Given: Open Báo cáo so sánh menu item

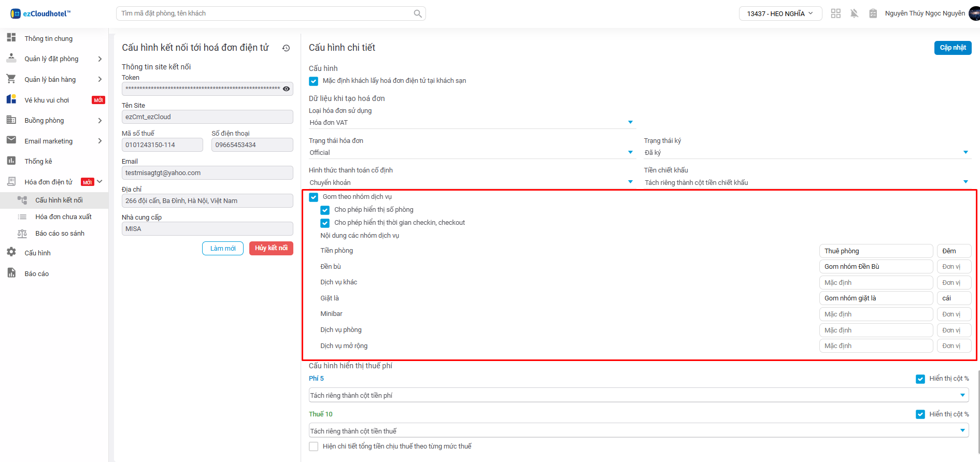Looking at the screenshot, I should pyautogui.click(x=60, y=234).
